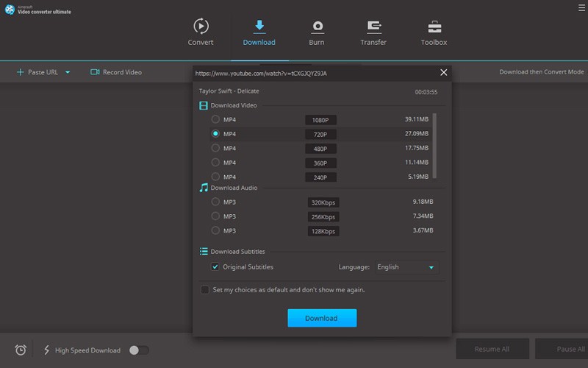Close the download options dialog
The image size is (588, 368).
pos(444,72)
